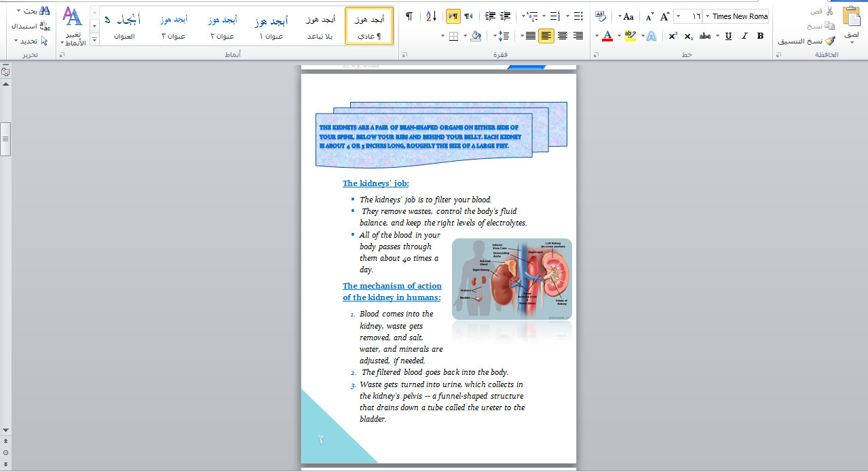Expand the font color arrow
This screenshot has width=868, height=472.
pos(597,36)
